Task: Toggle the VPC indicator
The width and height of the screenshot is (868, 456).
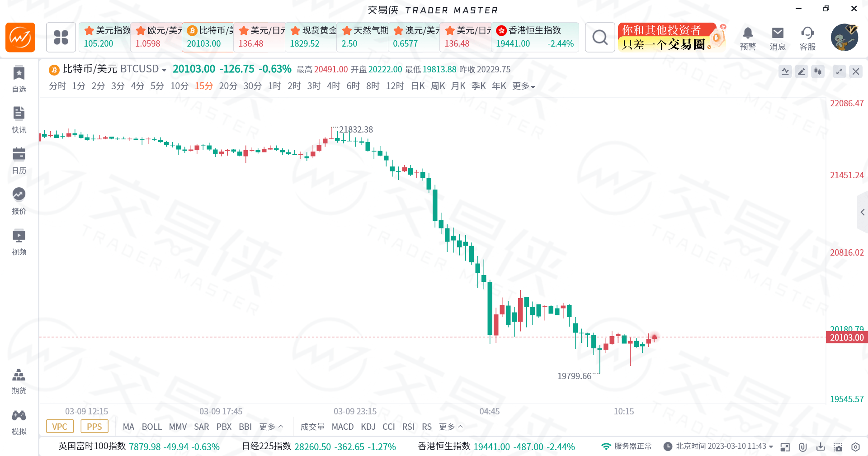Action: click(60, 427)
